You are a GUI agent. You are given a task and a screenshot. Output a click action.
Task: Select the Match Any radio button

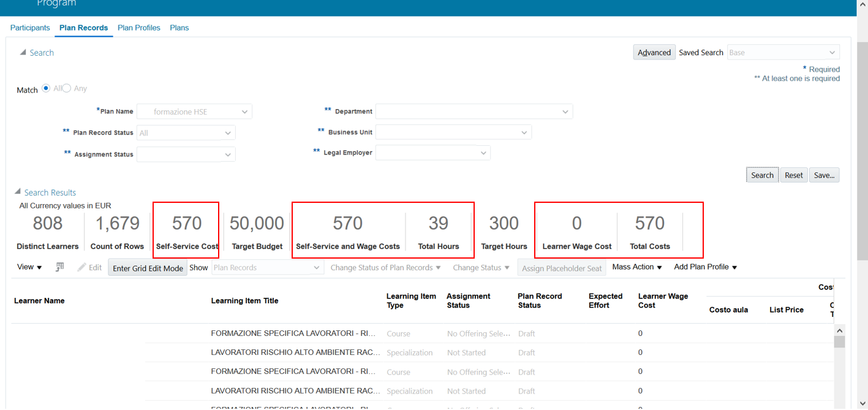coord(67,88)
